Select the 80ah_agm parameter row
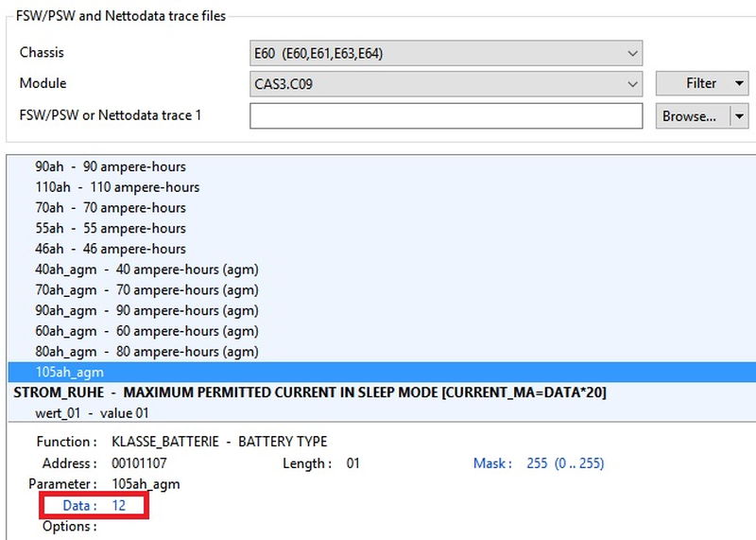This screenshot has width=756, height=540. pos(146,352)
